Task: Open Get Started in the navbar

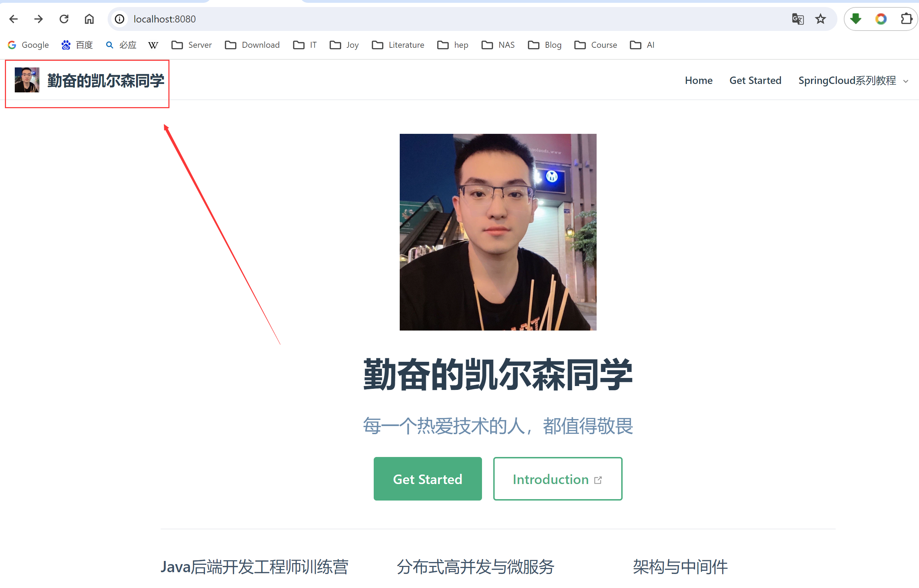Action: pyautogui.click(x=755, y=80)
